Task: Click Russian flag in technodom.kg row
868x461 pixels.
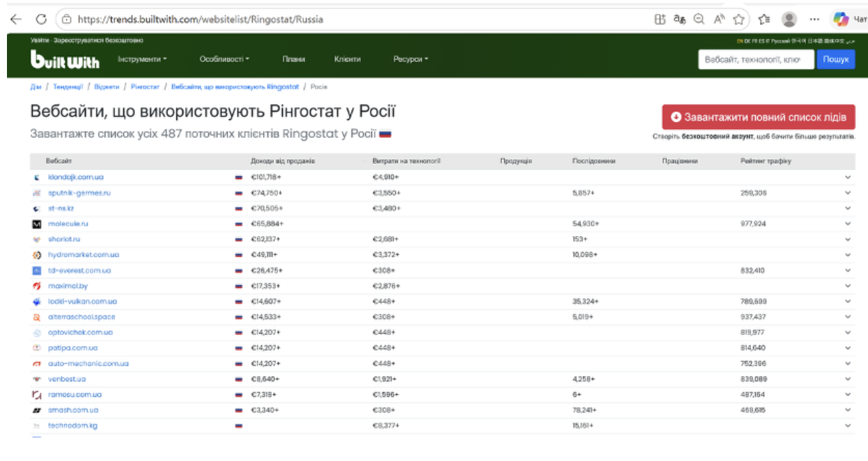Action: [x=239, y=425]
